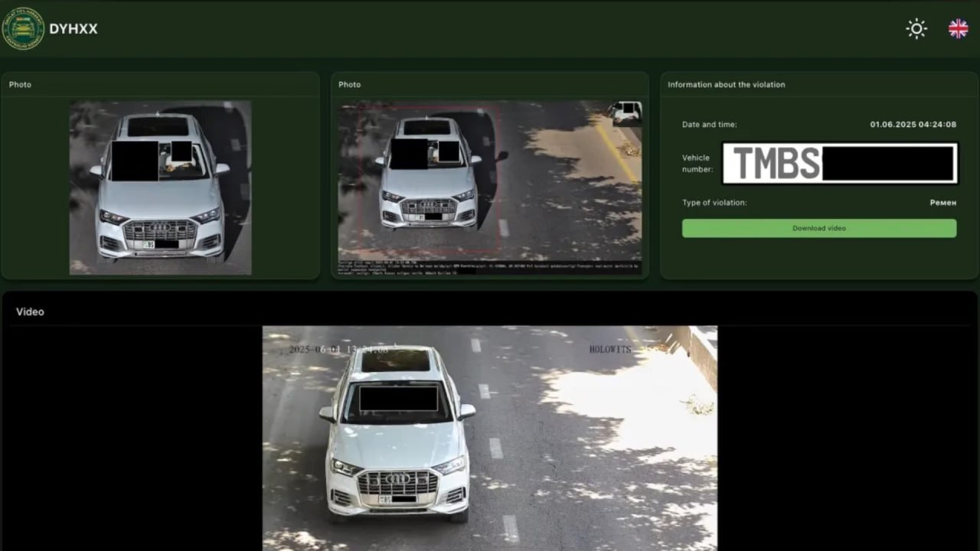980x551 pixels.
Task: Click the Video section heading
Action: (x=30, y=312)
